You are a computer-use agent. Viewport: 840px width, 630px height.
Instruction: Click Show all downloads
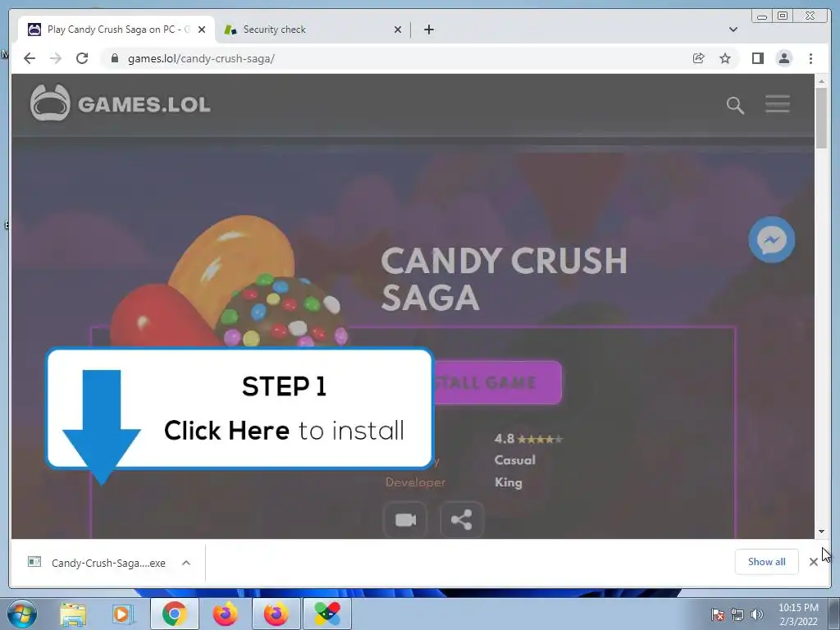[767, 561]
